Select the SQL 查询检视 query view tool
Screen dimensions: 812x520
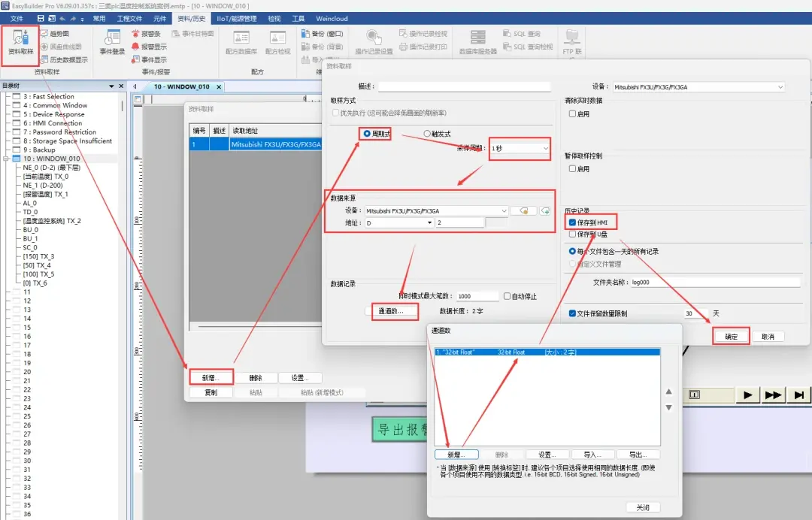pyautogui.click(x=528, y=47)
